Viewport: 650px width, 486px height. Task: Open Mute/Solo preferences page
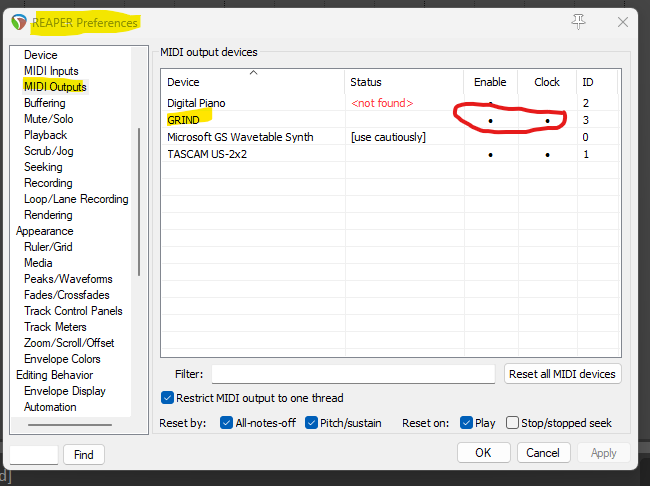tap(49, 119)
